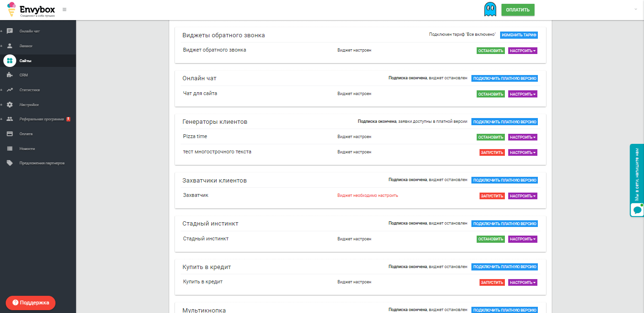Click the Заявки person icon in sidebar
Viewport: 644px width, 313px height.
(10, 46)
